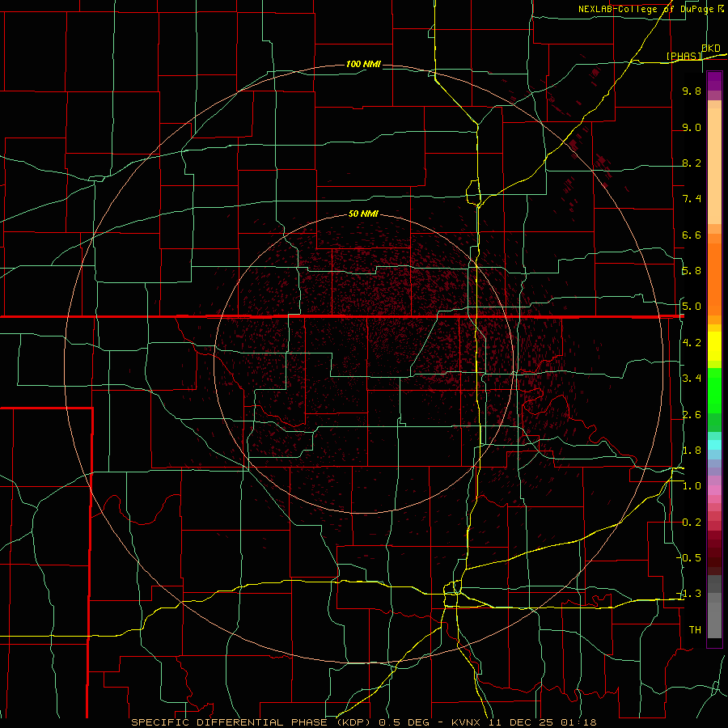Click the (KDP) text in the caption

pos(353,722)
